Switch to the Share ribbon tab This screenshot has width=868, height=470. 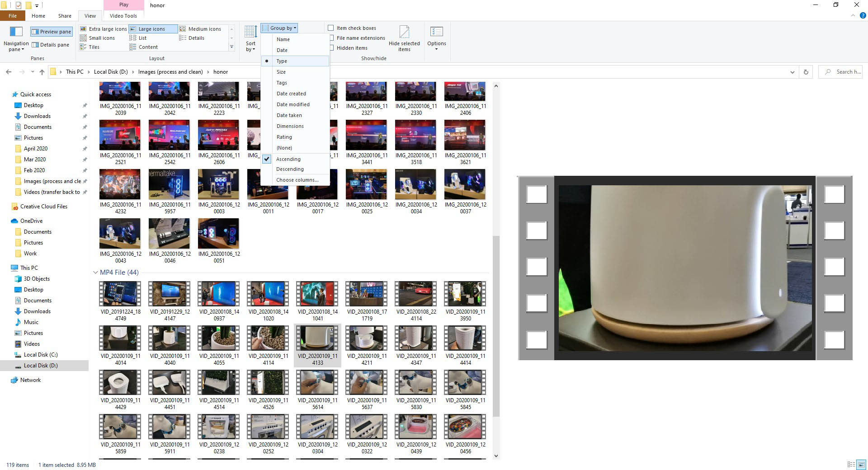[65, 16]
